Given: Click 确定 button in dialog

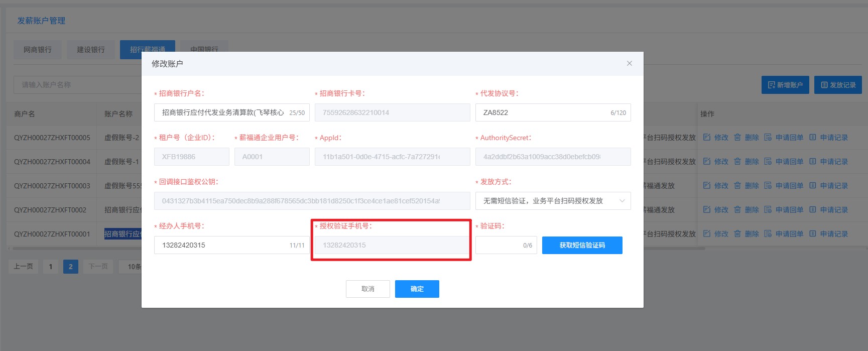Looking at the screenshot, I should 417,289.
